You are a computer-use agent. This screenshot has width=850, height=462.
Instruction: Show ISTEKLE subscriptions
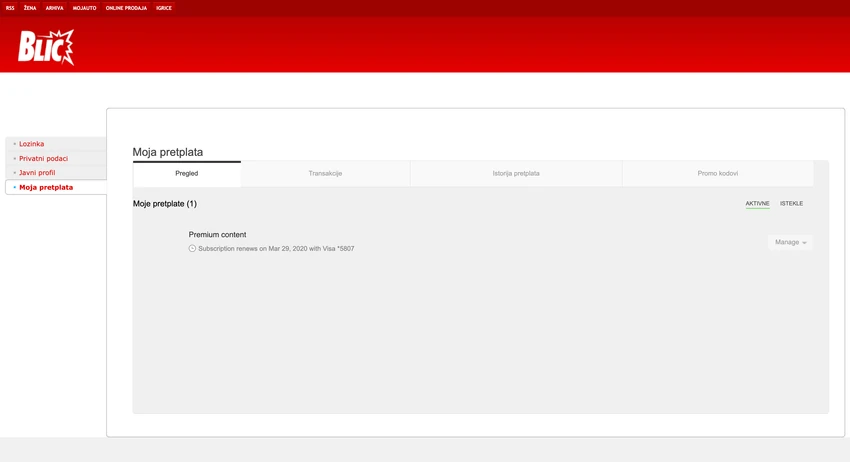point(791,203)
